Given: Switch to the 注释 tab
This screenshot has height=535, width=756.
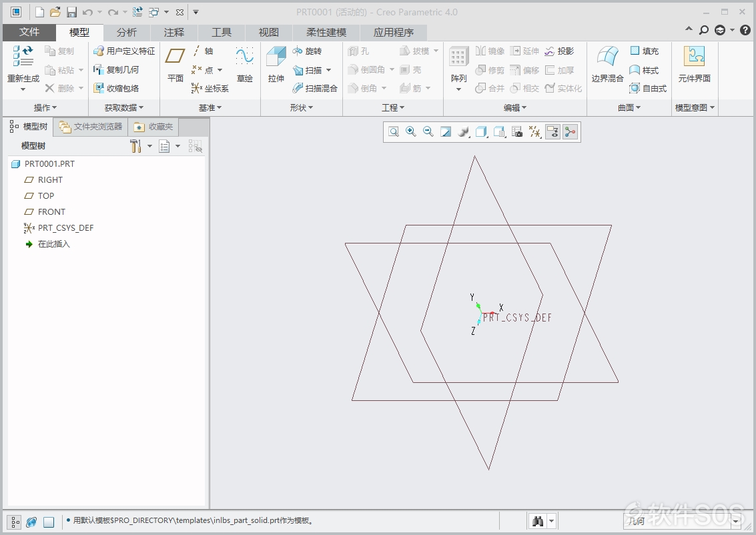Looking at the screenshot, I should tap(174, 32).
